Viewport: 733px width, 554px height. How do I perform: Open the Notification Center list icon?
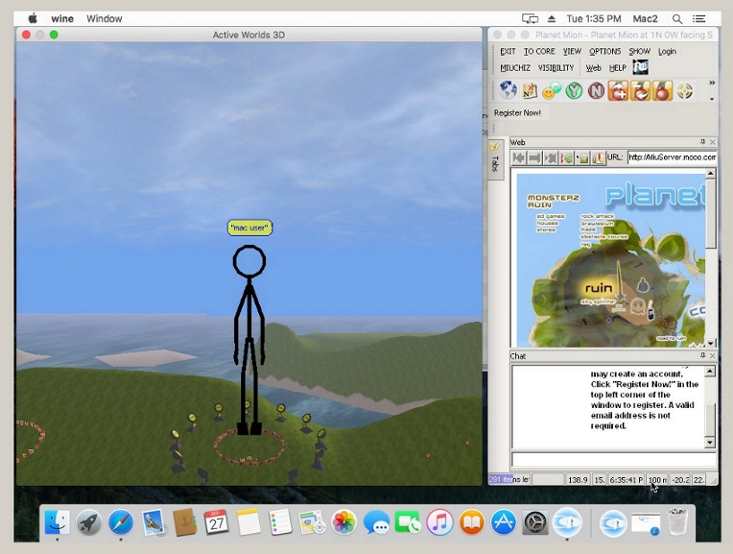tap(699, 19)
